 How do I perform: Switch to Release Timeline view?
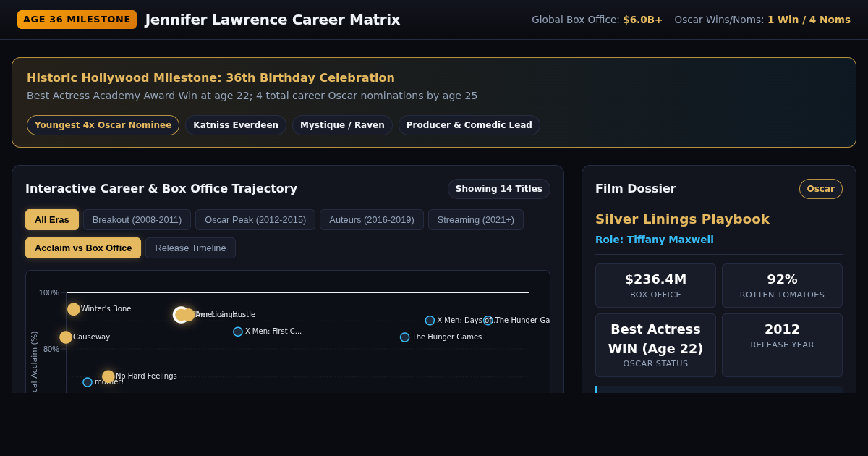[190, 248]
